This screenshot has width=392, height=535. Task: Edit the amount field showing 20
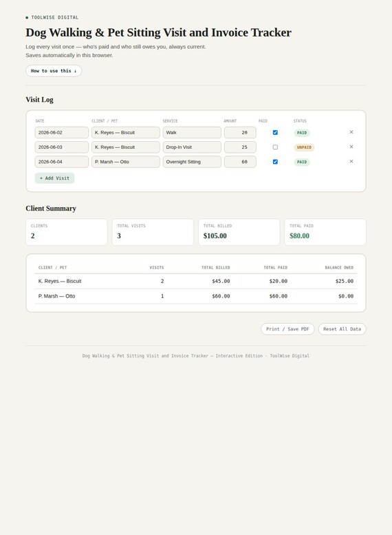240,132
